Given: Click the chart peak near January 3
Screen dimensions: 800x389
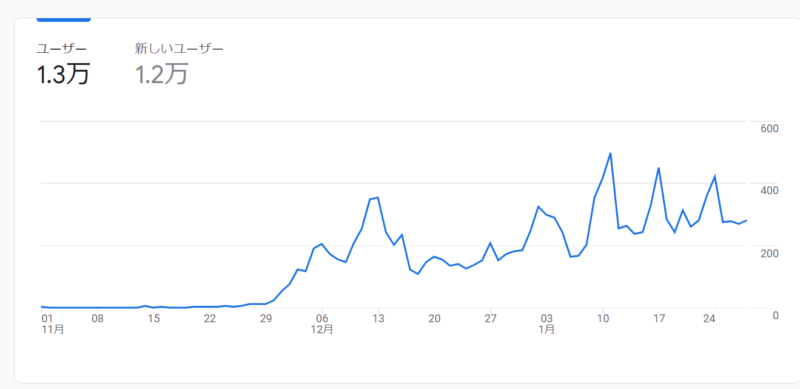Looking at the screenshot, I should [538, 206].
